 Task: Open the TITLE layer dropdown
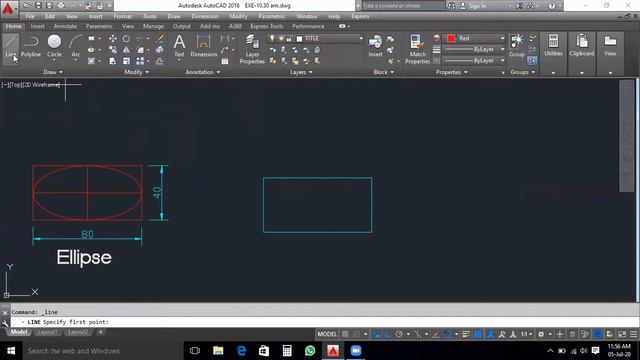pos(361,38)
